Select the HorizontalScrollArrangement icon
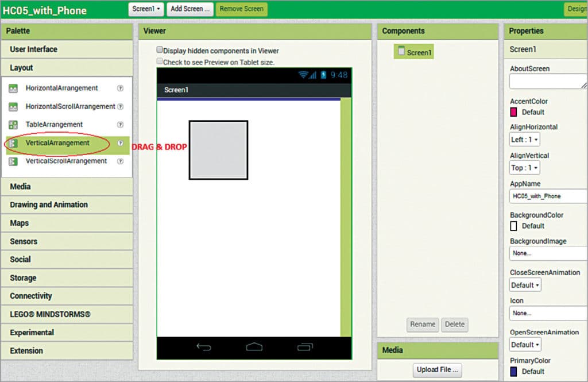The width and height of the screenshot is (588, 382). click(x=13, y=106)
